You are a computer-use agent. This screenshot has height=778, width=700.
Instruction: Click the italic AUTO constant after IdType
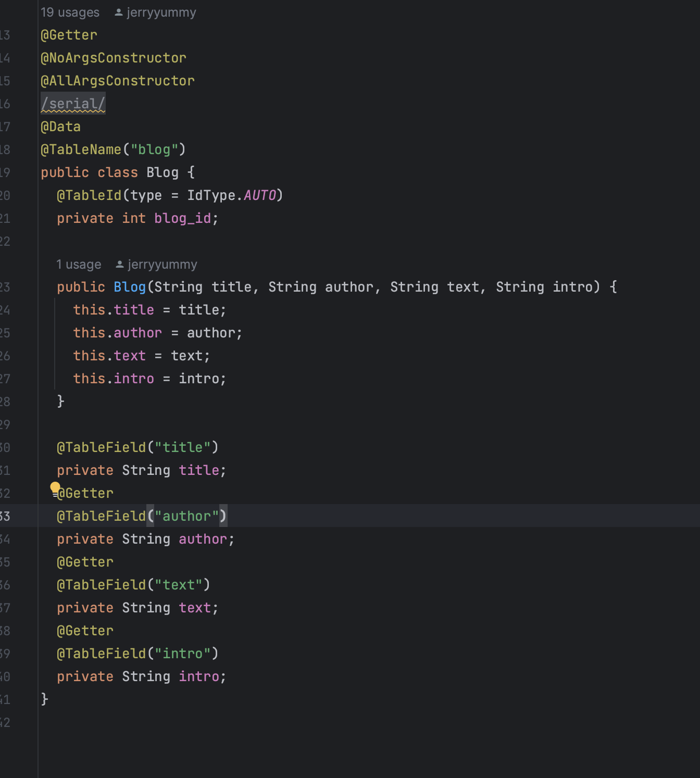coord(259,195)
